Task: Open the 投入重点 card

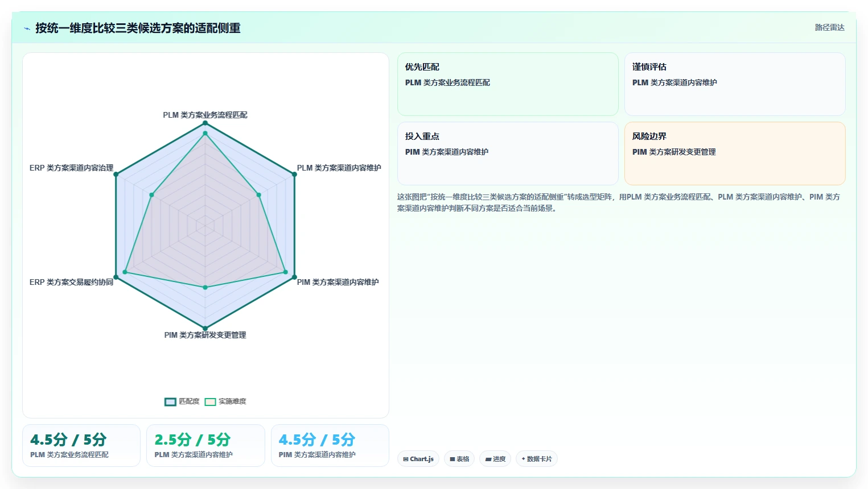Action: (x=508, y=154)
